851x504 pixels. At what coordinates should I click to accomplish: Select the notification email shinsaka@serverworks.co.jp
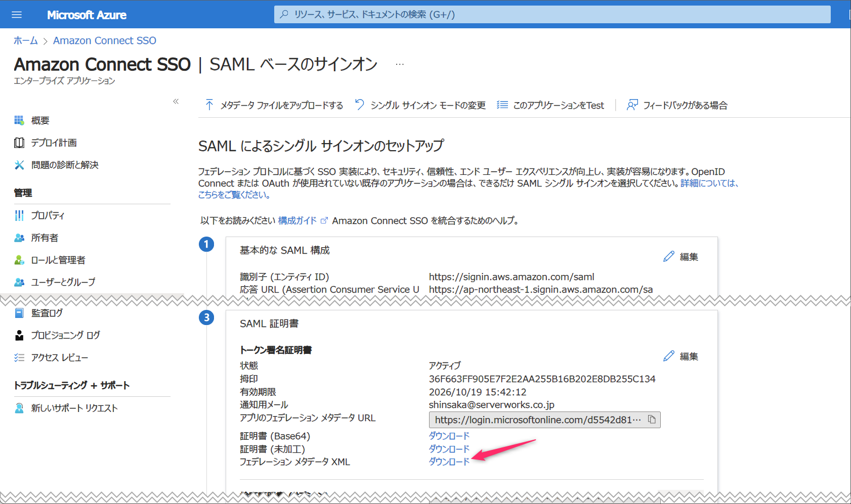(492, 404)
